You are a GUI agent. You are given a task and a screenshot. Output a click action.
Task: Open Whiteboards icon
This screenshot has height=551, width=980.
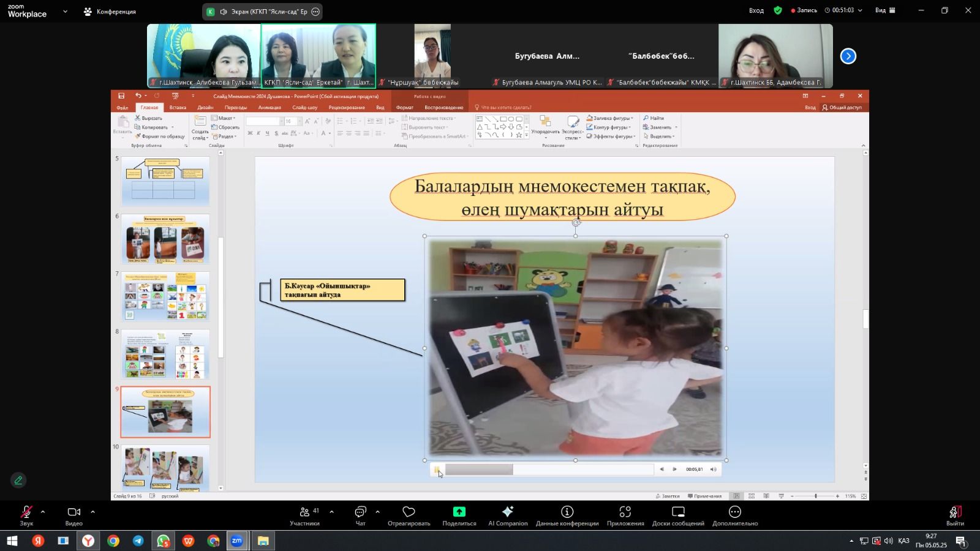(x=678, y=512)
